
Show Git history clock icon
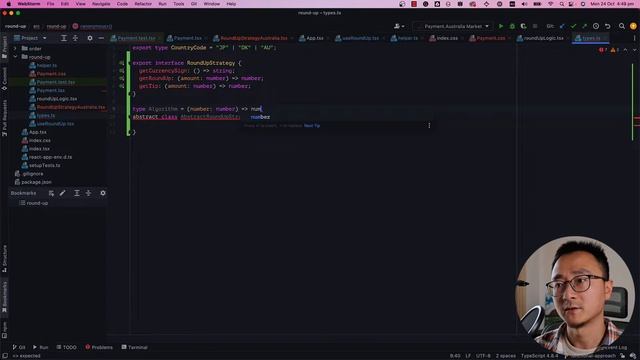pos(596,26)
